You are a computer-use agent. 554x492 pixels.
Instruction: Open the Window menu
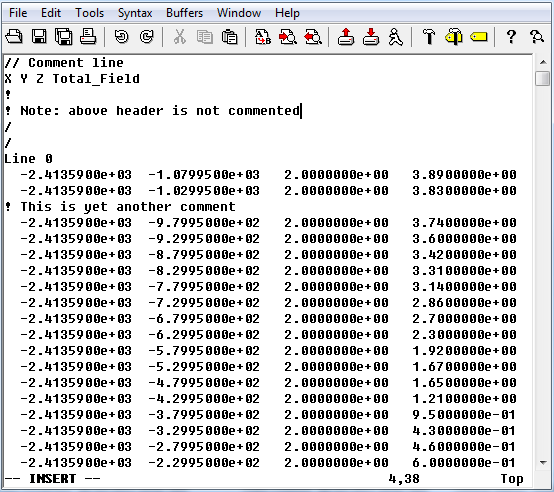[239, 13]
